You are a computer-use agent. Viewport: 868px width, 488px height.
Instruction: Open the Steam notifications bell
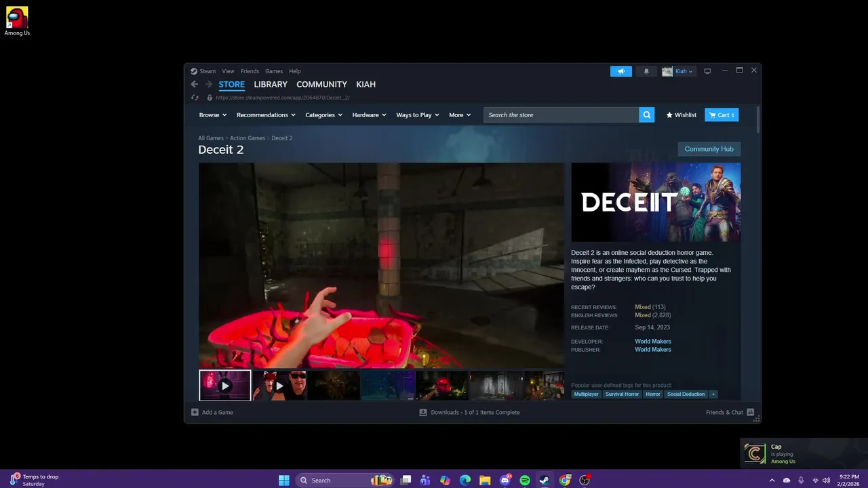(x=646, y=71)
